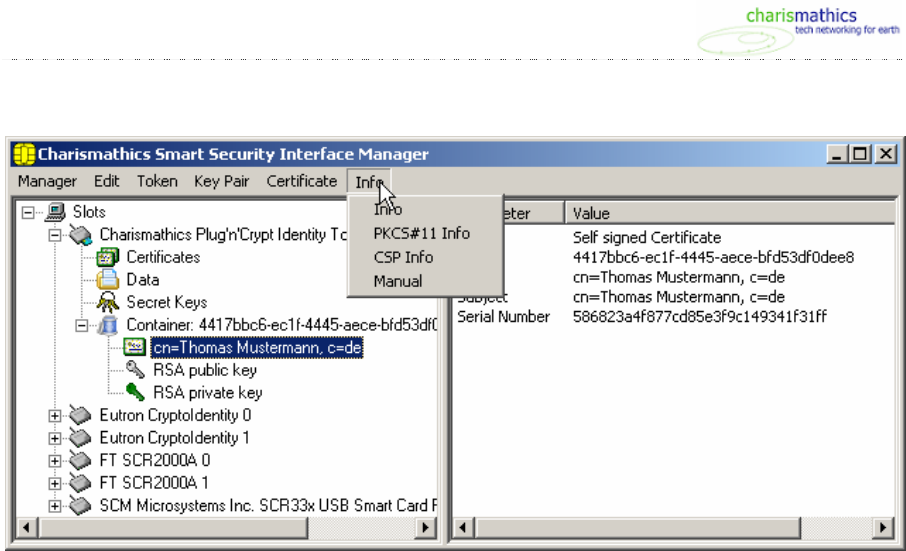
Task: Click right arrow of details pane scrollbar
Action: point(882,527)
